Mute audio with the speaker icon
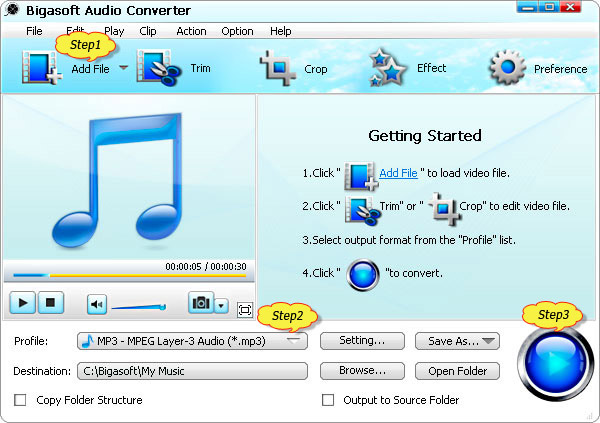600x423 pixels. (x=96, y=305)
